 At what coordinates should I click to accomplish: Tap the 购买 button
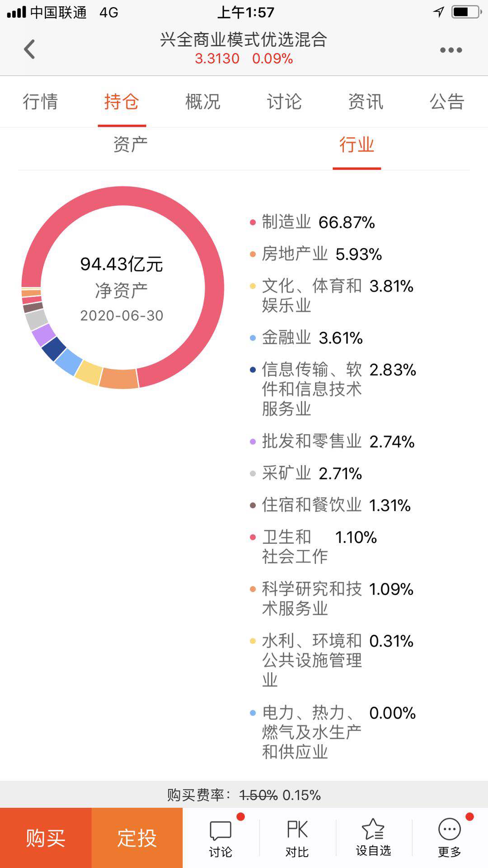point(46,839)
